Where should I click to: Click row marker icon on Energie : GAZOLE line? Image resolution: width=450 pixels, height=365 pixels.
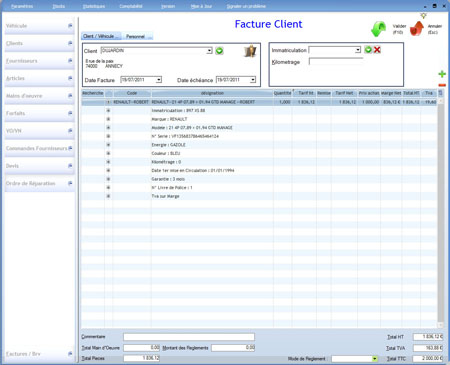click(x=108, y=145)
